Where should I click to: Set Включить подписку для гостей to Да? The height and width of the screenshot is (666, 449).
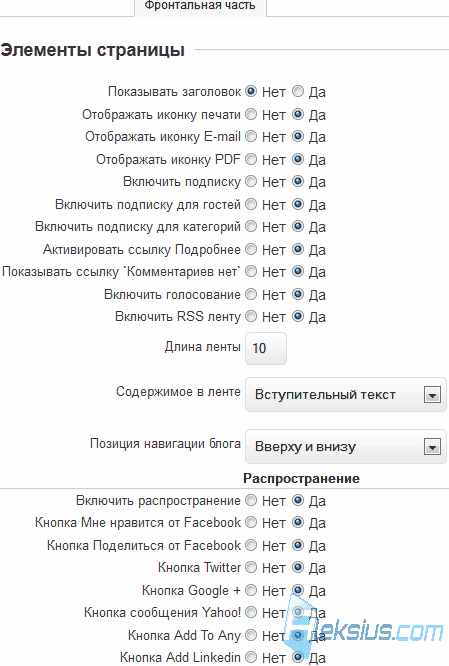(x=298, y=204)
